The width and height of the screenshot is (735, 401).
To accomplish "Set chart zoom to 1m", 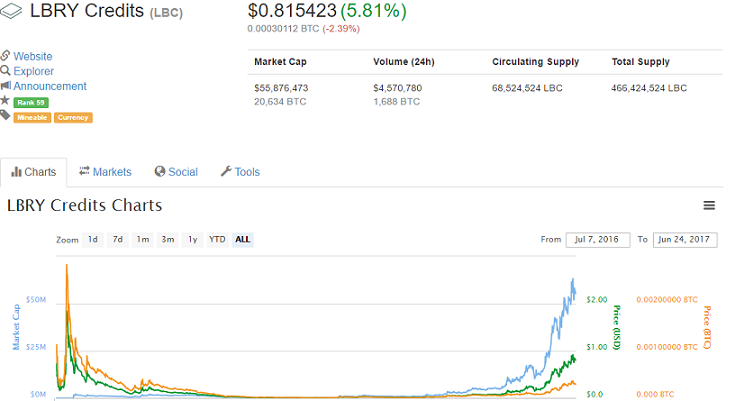I will pyautogui.click(x=142, y=240).
